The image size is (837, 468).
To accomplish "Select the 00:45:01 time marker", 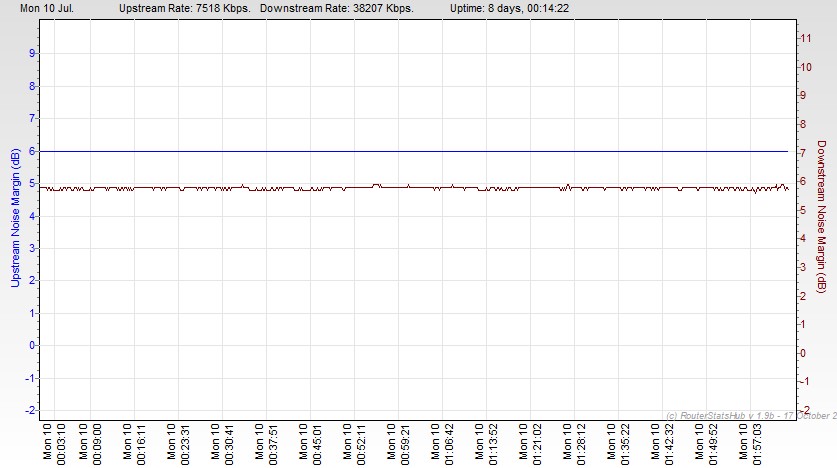I will [311, 440].
